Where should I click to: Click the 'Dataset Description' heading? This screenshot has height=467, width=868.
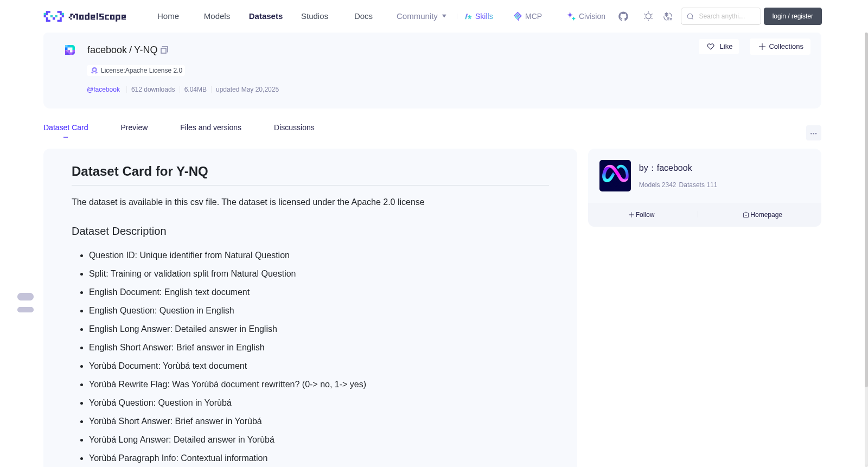tap(119, 231)
